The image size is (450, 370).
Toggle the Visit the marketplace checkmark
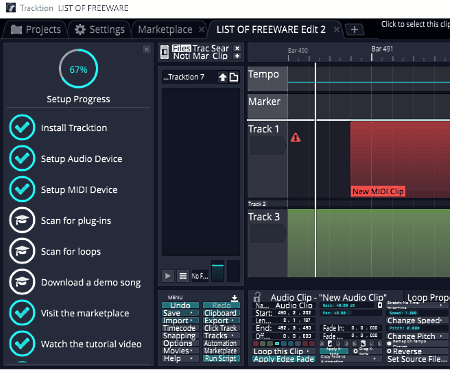22,313
